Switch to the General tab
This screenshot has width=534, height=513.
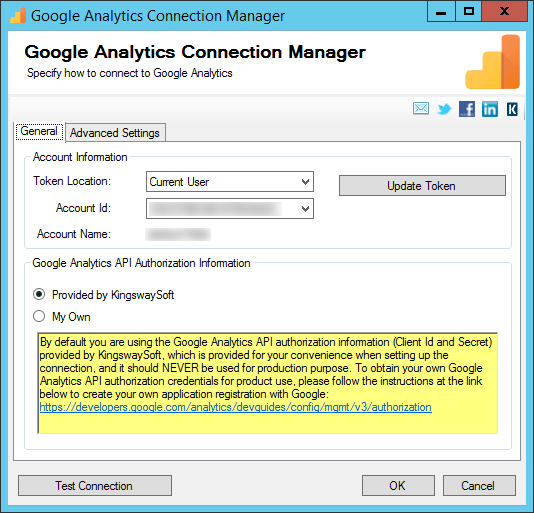[39, 131]
